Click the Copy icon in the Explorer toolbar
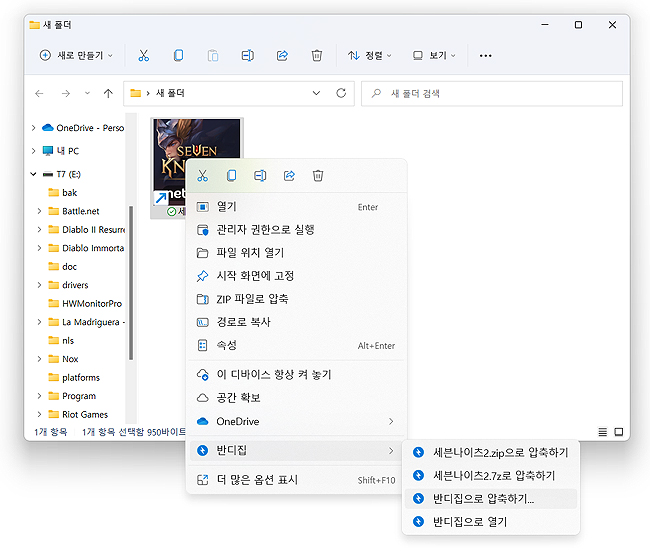This screenshot has width=650, height=551. pos(178,56)
